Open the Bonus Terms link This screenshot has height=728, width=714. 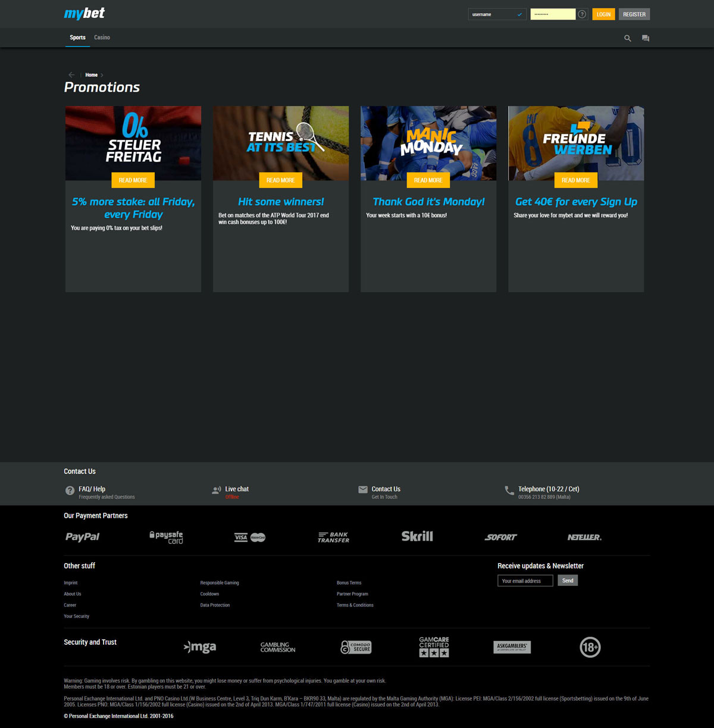(x=349, y=583)
